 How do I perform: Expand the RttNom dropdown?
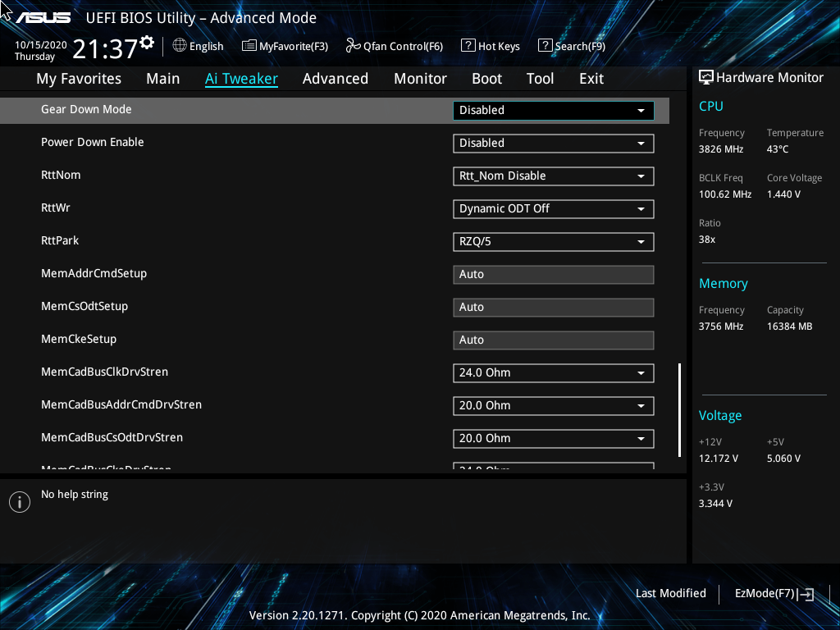[x=554, y=176]
